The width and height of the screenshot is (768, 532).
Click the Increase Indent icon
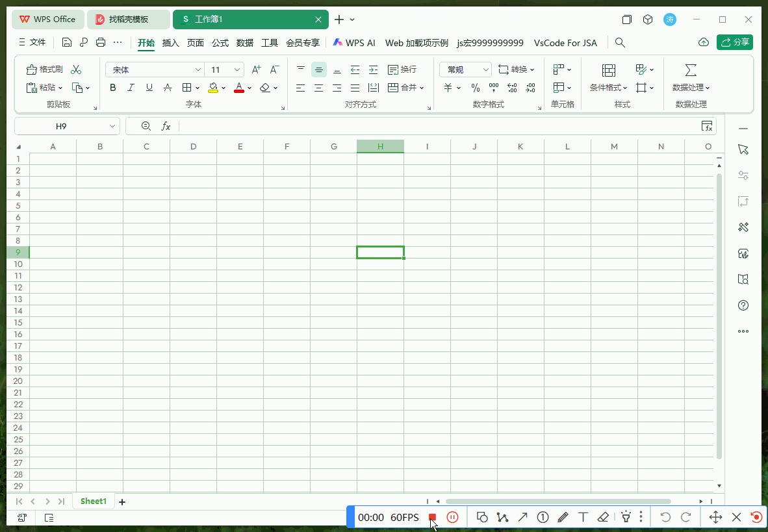(x=373, y=70)
